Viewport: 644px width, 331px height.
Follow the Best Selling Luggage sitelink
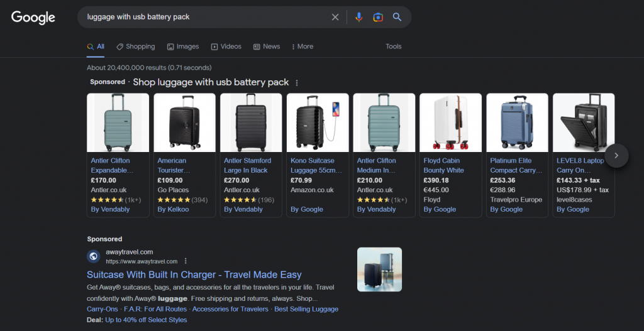[306, 309]
